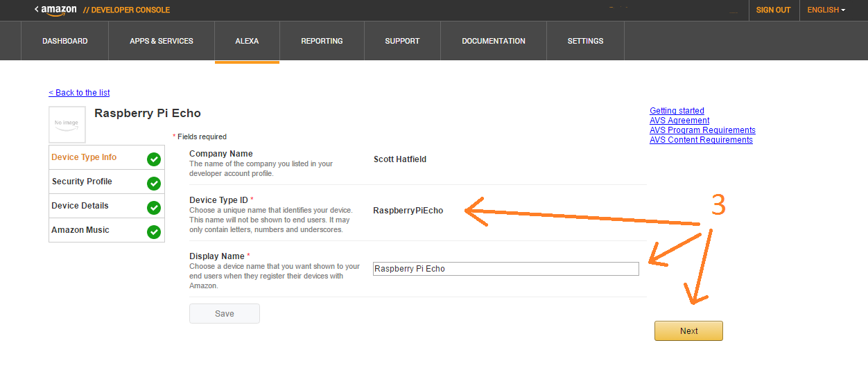Open the English language dropdown
Image resolution: width=868 pixels, height=370 pixels.
[x=826, y=10]
